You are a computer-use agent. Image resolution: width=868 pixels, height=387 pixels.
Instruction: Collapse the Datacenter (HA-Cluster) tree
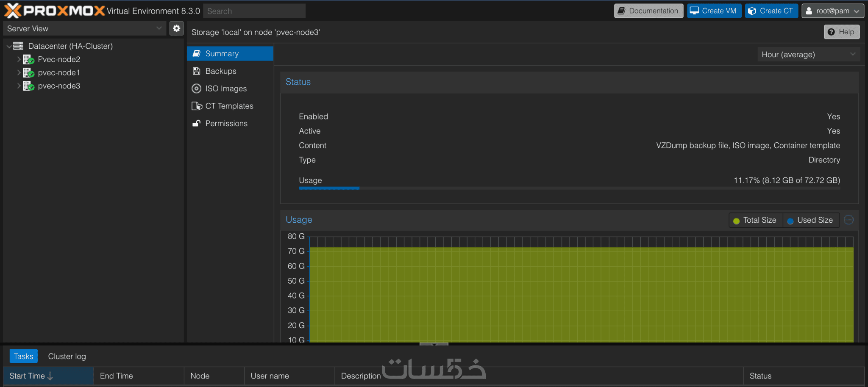9,46
